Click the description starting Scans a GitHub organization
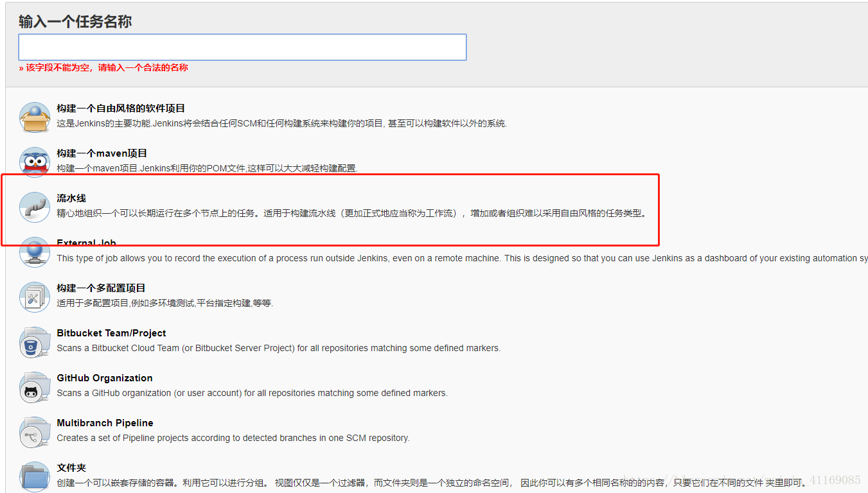Image resolution: width=868 pixels, height=493 pixels. click(x=252, y=393)
